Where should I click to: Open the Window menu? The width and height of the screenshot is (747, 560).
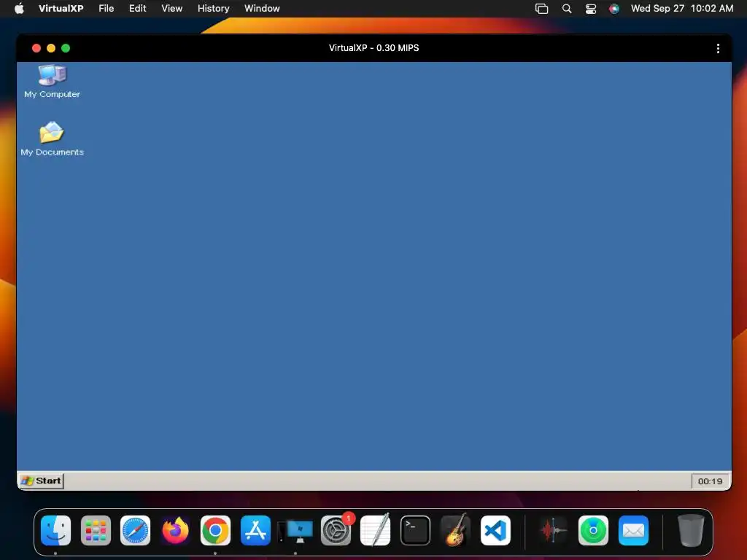tap(262, 8)
